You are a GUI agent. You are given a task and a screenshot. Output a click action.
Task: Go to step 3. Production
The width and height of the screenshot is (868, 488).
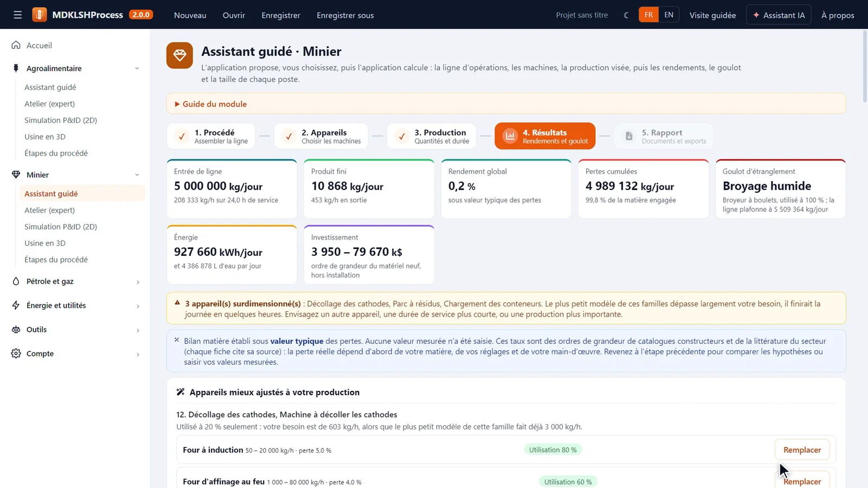pos(432,136)
